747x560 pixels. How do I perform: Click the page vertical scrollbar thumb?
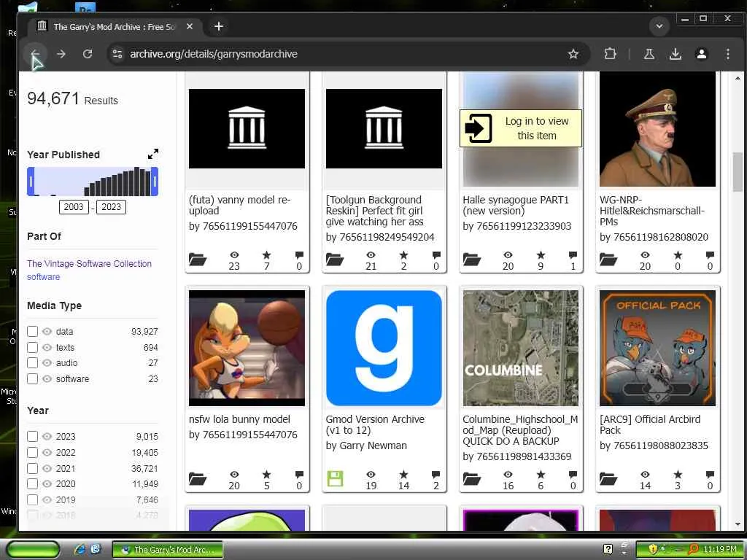point(738,171)
